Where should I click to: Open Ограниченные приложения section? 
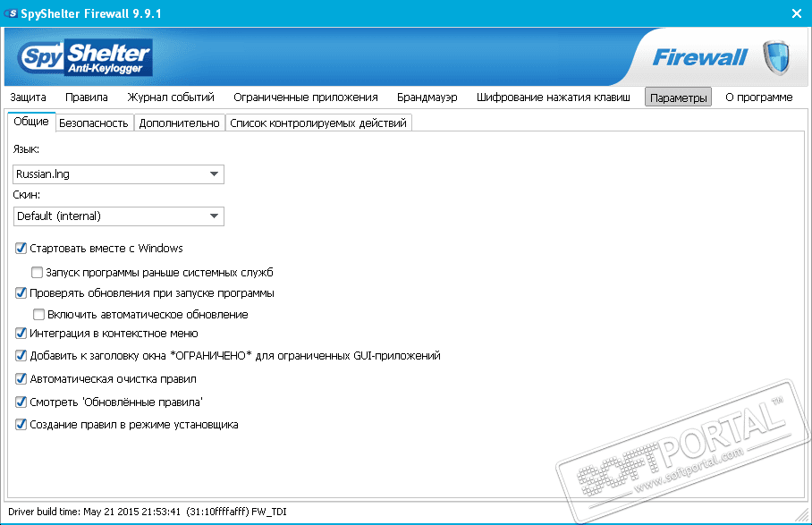pos(306,97)
